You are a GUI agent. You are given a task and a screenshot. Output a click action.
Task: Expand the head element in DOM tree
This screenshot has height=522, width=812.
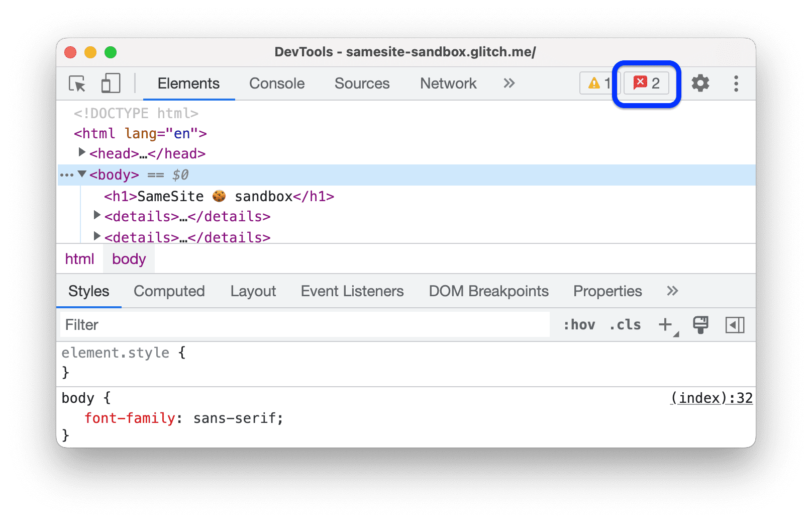(82, 152)
